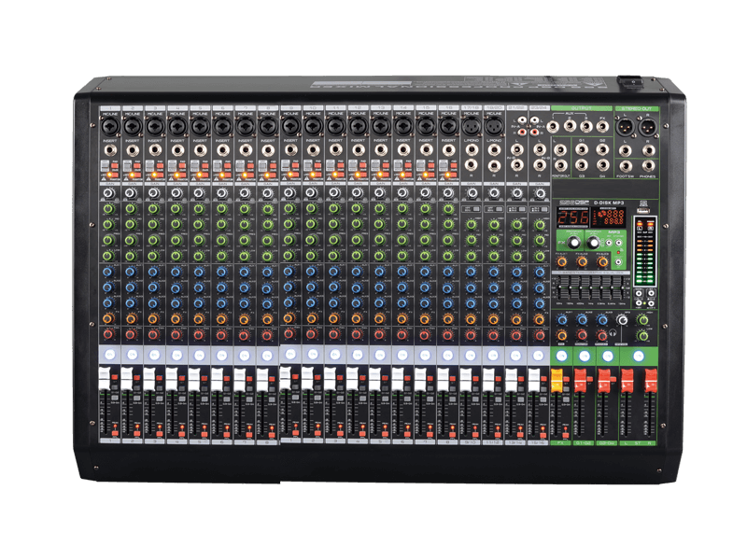The width and height of the screenshot is (747, 560).
Task: Click the white MP3 level knob
Action: click(622, 320)
